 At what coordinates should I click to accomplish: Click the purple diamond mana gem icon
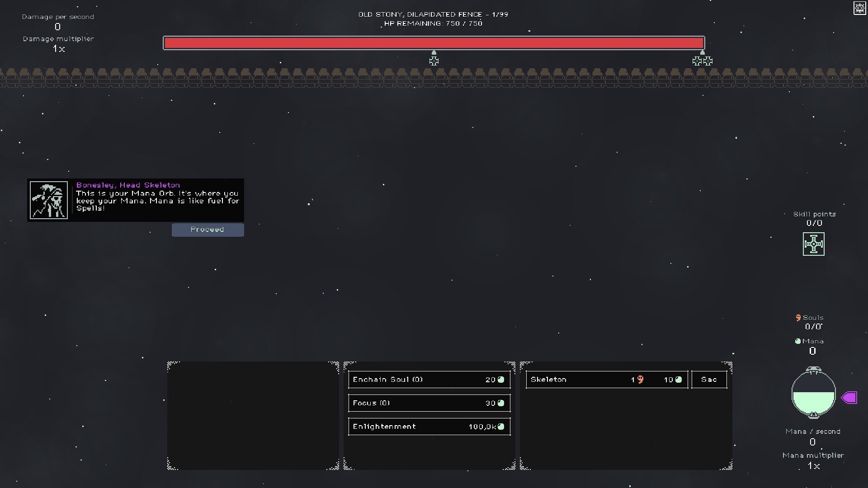click(849, 398)
